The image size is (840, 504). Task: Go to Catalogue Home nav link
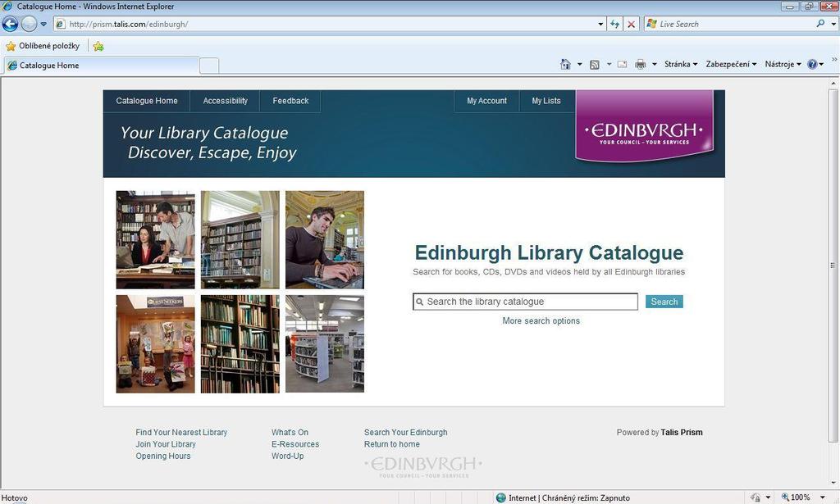click(x=147, y=101)
